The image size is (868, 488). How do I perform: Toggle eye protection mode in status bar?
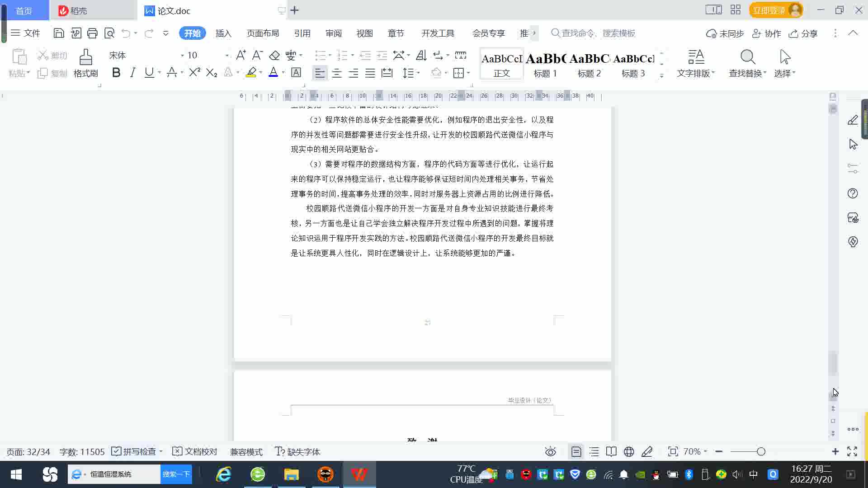click(x=550, y=451)
